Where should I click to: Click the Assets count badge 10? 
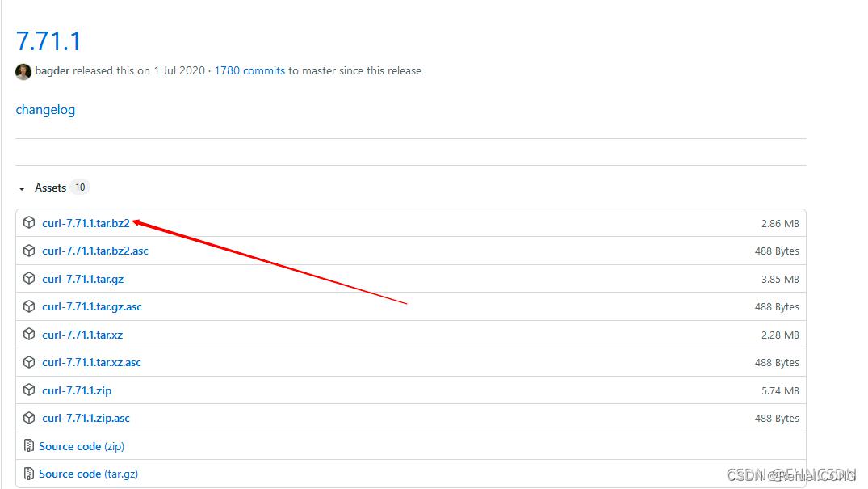click(x=80, y=188)
